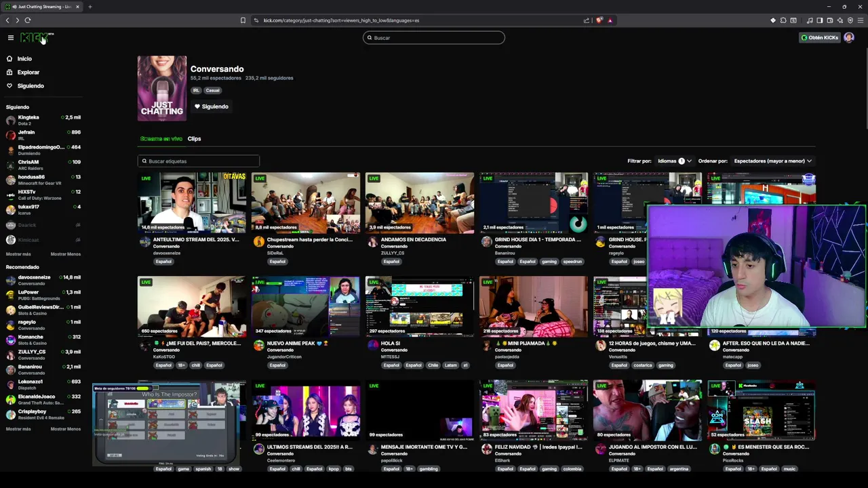Screen dimensions: 868x488
Task: Open Komanche recommended channel
Action: (43, 340)
